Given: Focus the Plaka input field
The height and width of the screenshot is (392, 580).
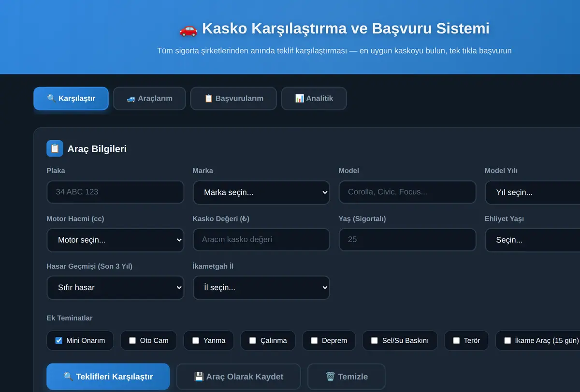Looking at the screenshot, I should pos(116,192).
